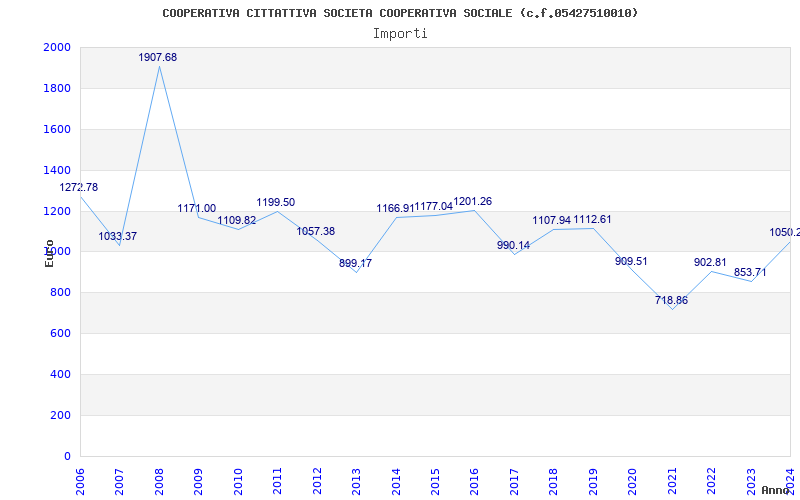Click the 902.81 data label
800x500 pixels.
click(710, 262)
